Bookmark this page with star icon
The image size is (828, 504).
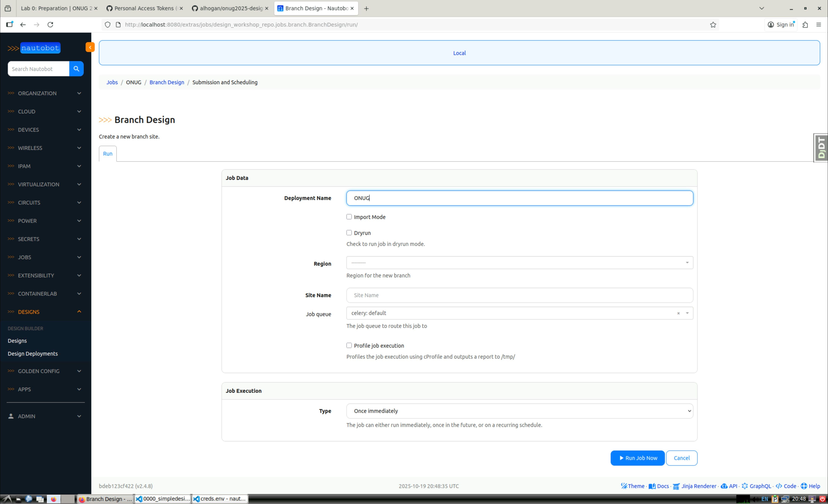(x=713, y=24)
